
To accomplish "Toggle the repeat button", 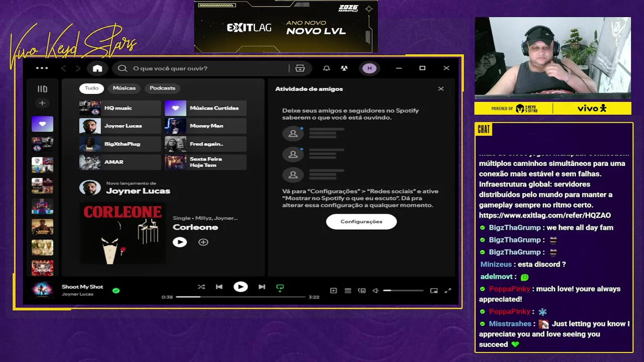I will coord(280,288).
